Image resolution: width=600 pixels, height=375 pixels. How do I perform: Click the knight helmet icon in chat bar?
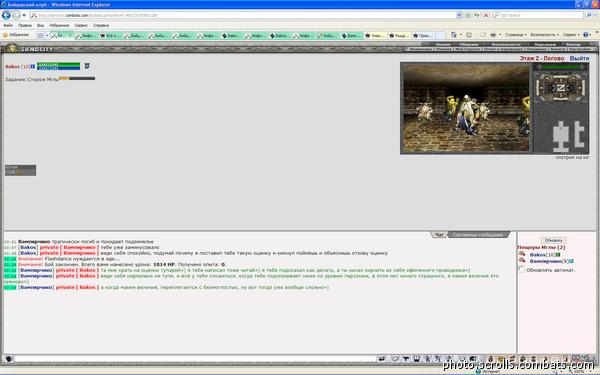(473, 359)
